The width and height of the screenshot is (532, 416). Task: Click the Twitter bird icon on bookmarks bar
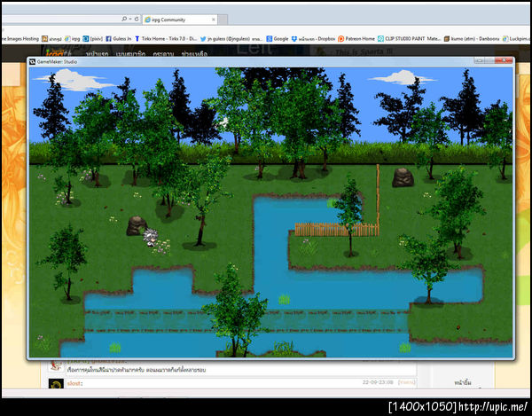click(x=203, y=39)
